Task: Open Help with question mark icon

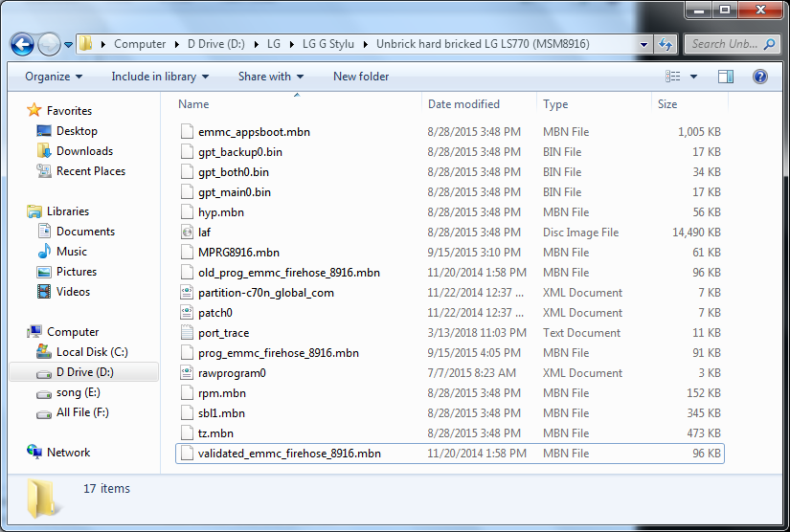Action: pos(759,77)
